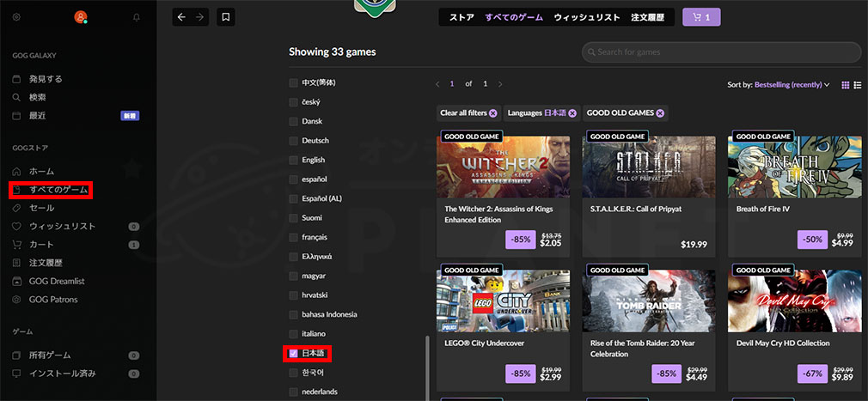Go forward with the right arrow
868x401 pixels.
click(x=200, y=17)
